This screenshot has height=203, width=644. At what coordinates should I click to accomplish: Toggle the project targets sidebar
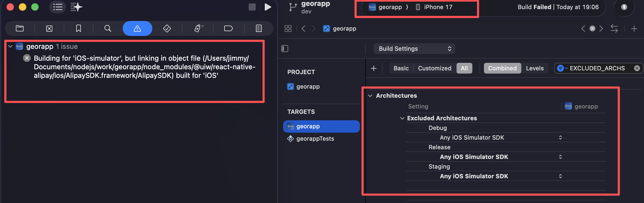click(285, 49)
